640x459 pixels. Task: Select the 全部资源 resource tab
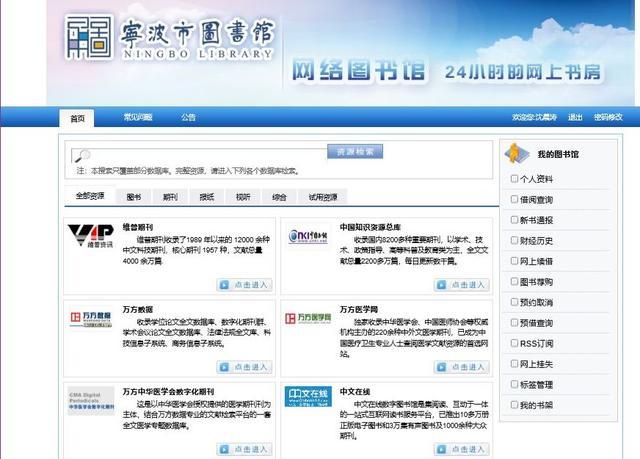(x=90, y=196)
